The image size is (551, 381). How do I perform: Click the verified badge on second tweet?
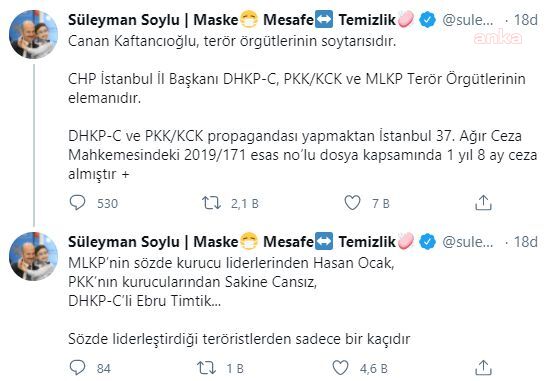point(427,242)
